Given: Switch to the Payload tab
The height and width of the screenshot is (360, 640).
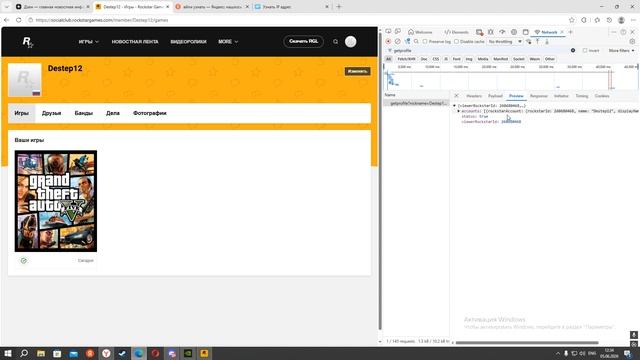Looking at the screenshot, I should (495, 96).
